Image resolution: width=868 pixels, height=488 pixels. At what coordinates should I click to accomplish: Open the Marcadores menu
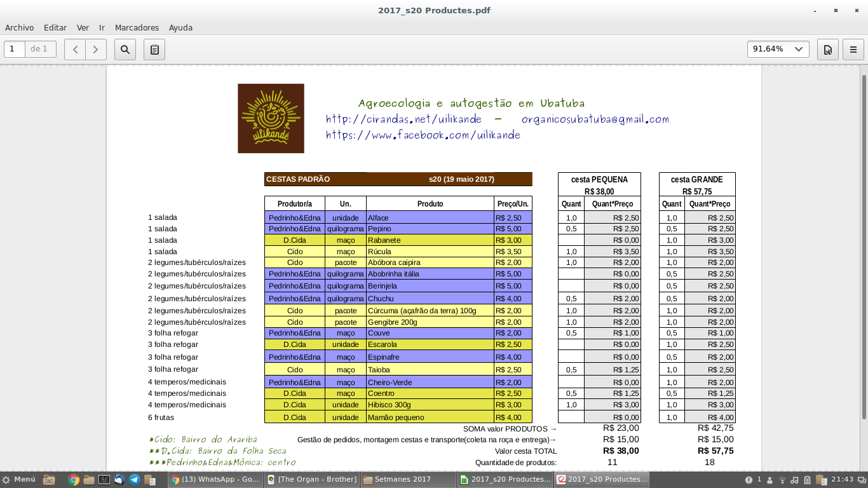137,27
